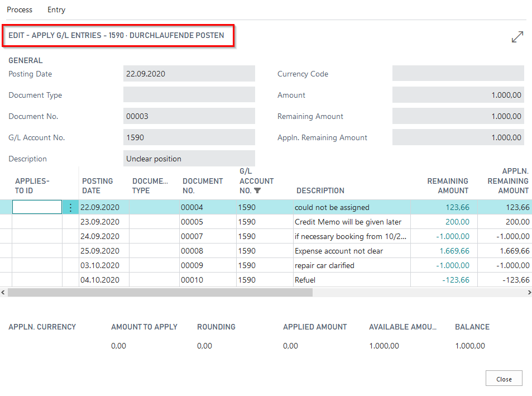Click the 123,66 remaining amount link

pyautogui.click(x=457, y=208)
